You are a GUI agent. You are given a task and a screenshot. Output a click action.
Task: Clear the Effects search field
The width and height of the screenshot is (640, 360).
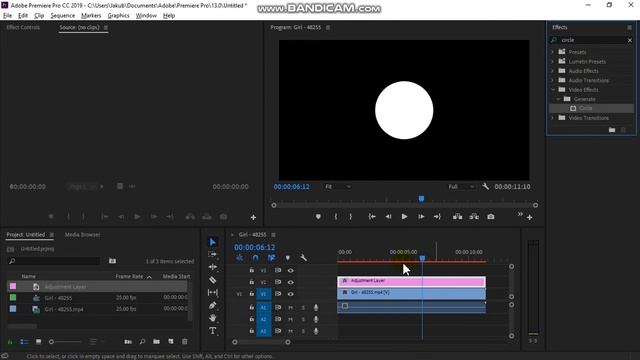pyautogui.click(x=630, y=40)
